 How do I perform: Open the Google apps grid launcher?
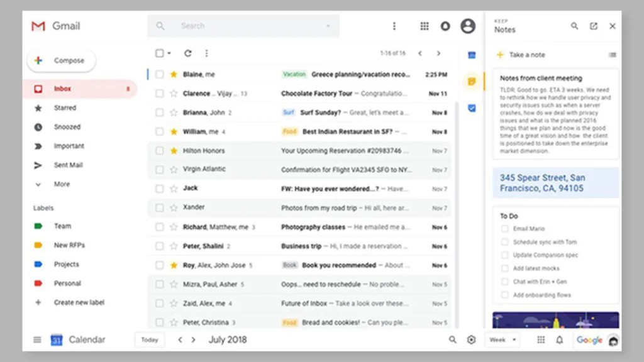pos(425,26)
